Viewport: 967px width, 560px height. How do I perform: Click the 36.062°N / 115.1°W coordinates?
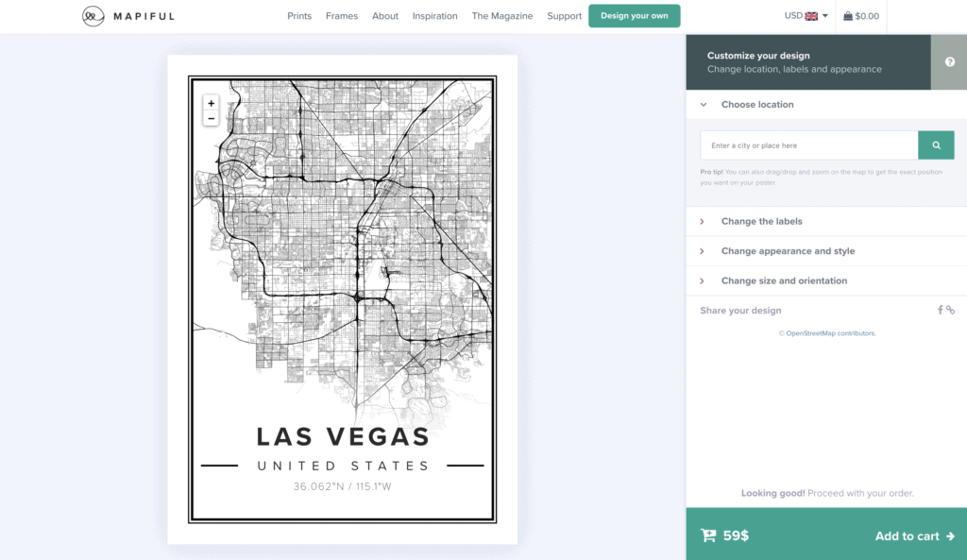342,486
